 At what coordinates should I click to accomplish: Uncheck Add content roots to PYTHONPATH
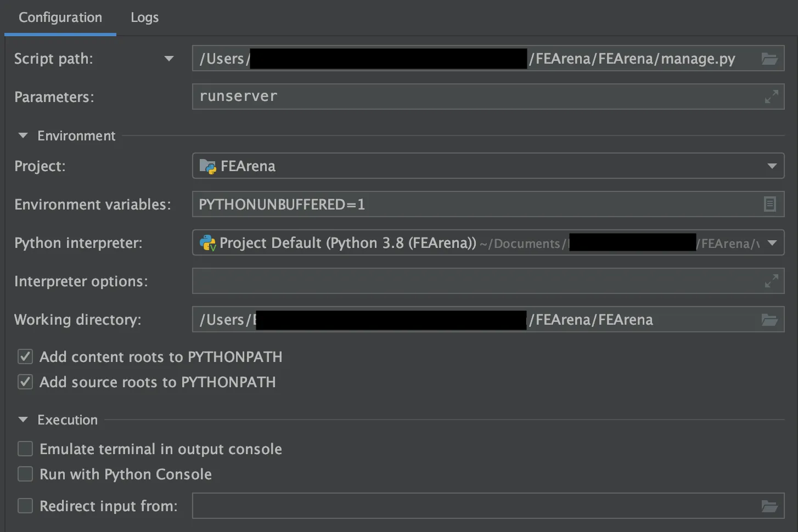pos(25,357)
